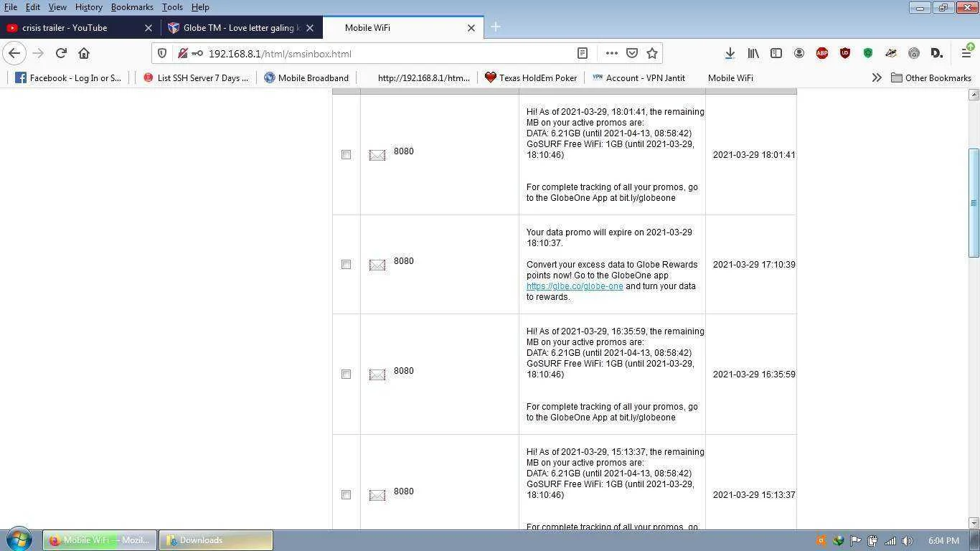Go back using the browser back arrow
This screenshot has height=551, width=980.
coord(14,53)
